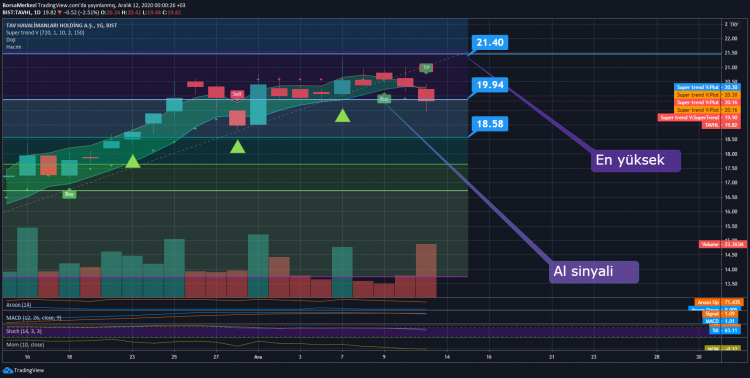
Task: Click the O:20.24 open value
Action: click(110, 11)
